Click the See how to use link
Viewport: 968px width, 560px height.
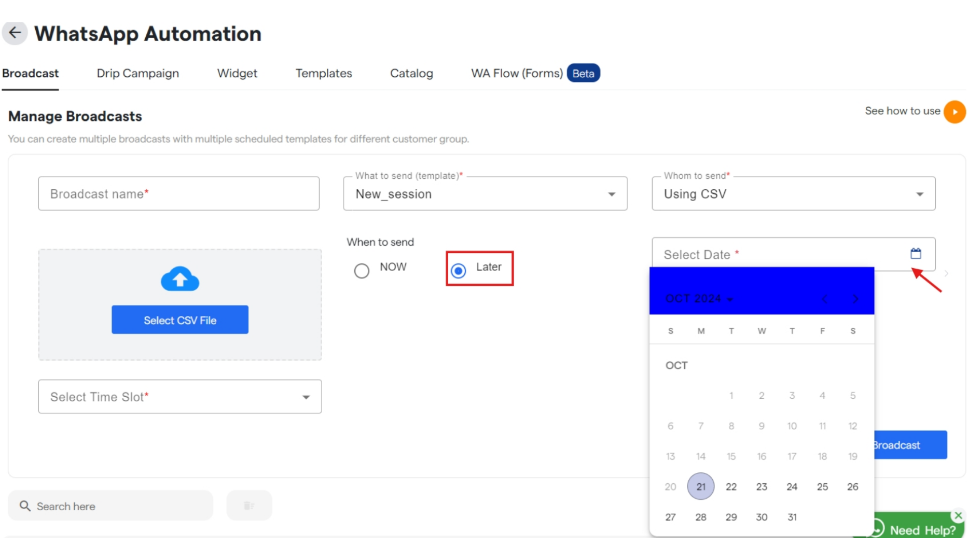[902, 111]
